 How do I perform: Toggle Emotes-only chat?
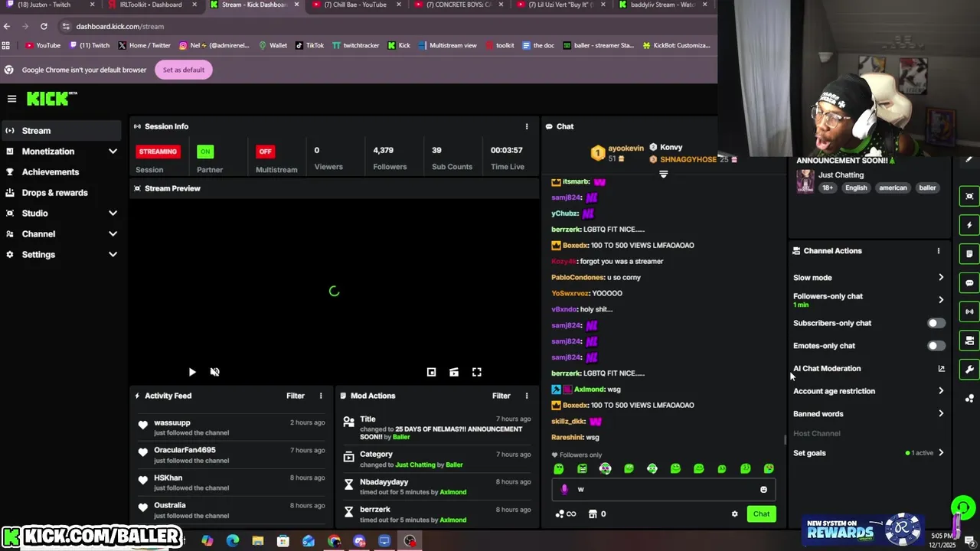point(936,346)
